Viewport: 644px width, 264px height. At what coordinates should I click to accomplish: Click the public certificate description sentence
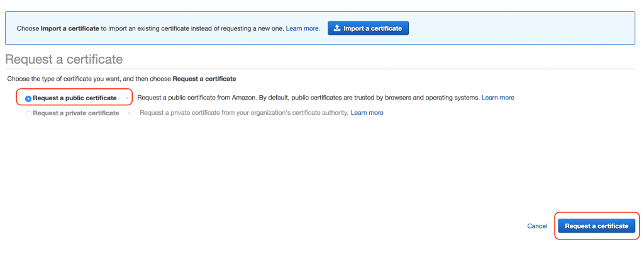pyautogui.click(x=308, y=98)
